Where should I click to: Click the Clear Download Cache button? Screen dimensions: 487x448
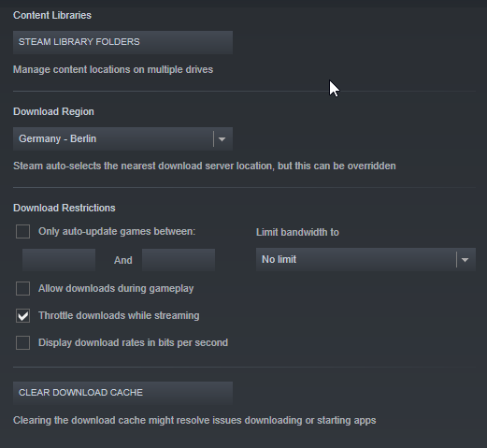click(x=122, y=393)
